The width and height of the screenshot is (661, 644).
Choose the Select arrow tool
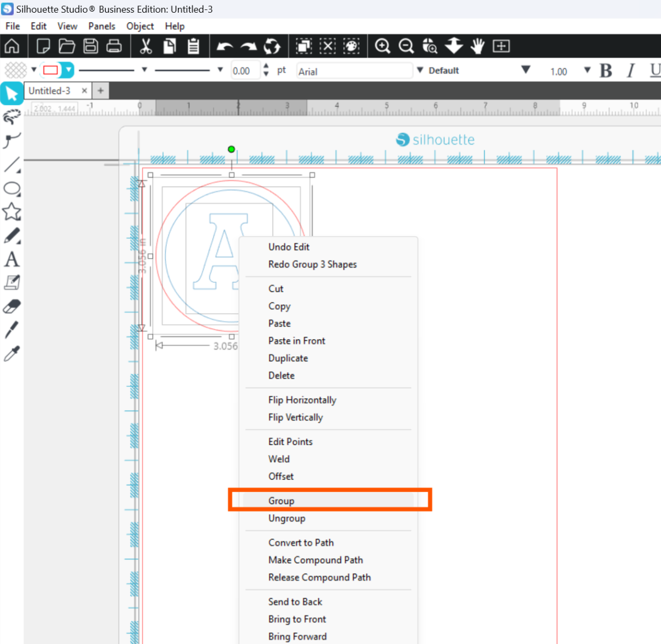[x=12, y=94]
